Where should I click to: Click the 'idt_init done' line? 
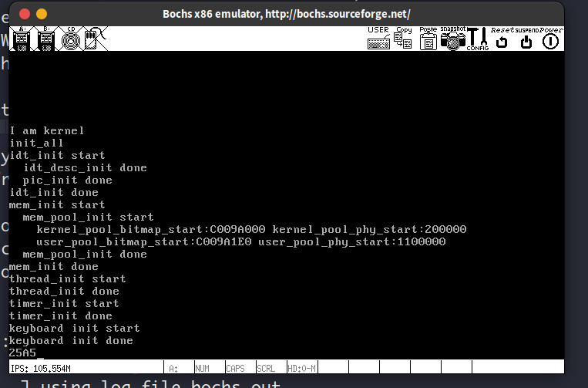(54, 193)
